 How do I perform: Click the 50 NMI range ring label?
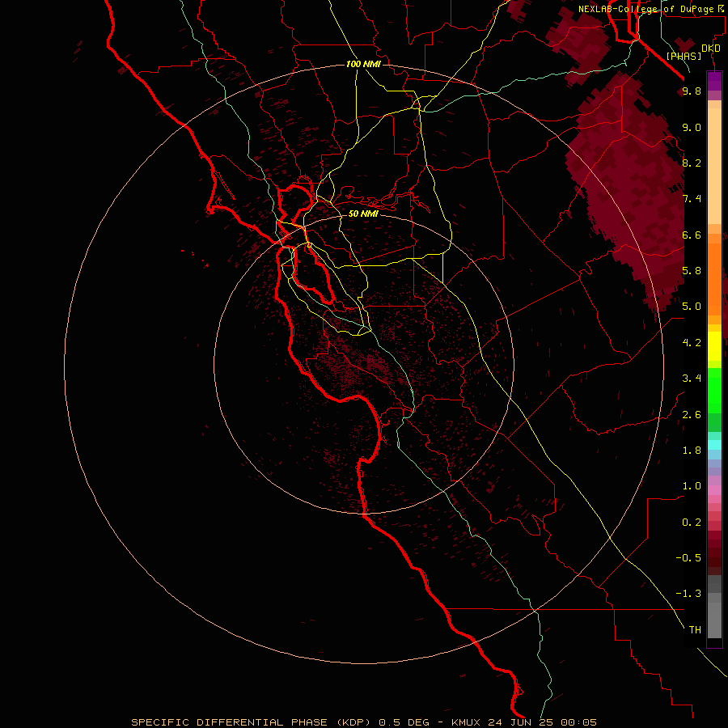363,214
